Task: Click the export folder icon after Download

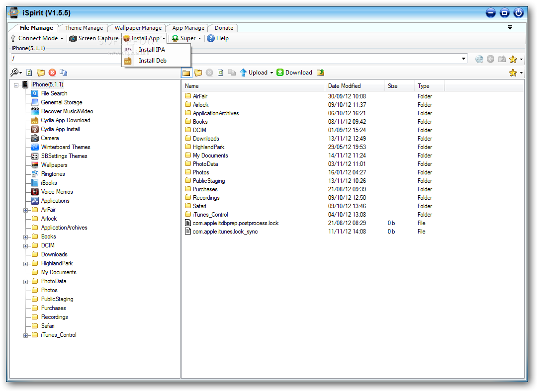Action: pyautogui.click(x=321, y=73)
